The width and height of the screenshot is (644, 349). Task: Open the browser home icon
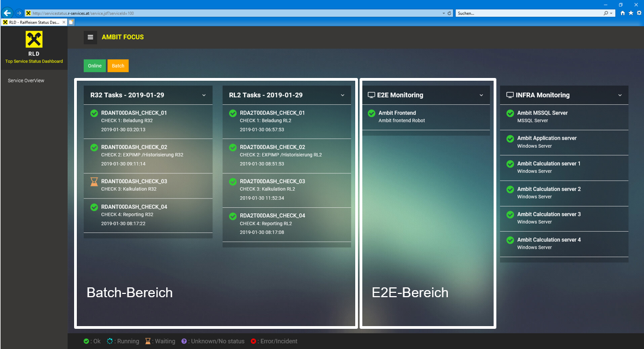coord(623,13)
